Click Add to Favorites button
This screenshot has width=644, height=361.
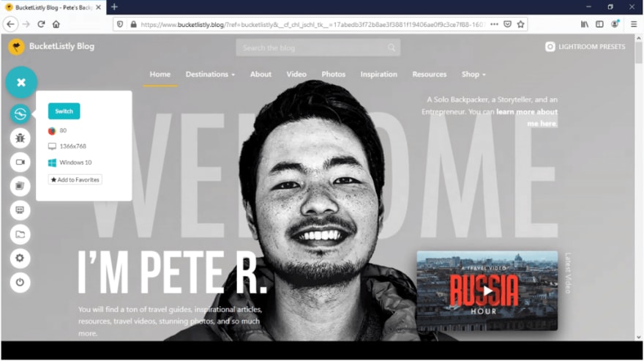[75, 179]
